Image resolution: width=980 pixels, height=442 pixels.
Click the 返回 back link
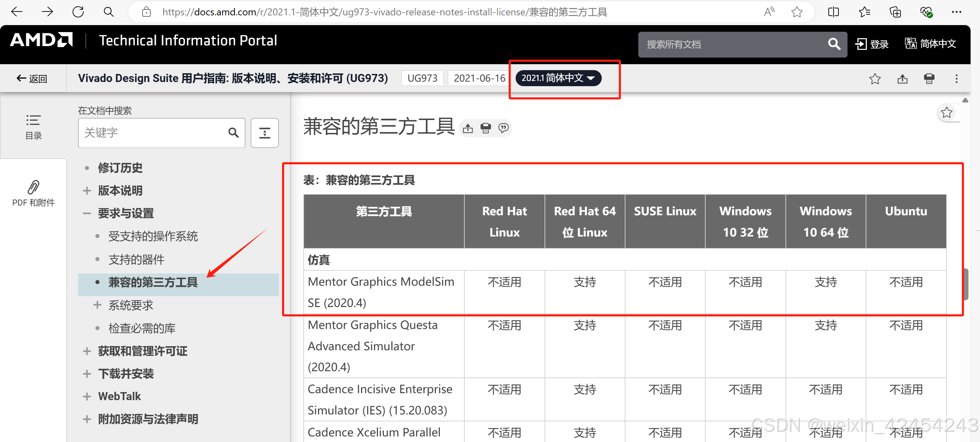tap(32, 79)
